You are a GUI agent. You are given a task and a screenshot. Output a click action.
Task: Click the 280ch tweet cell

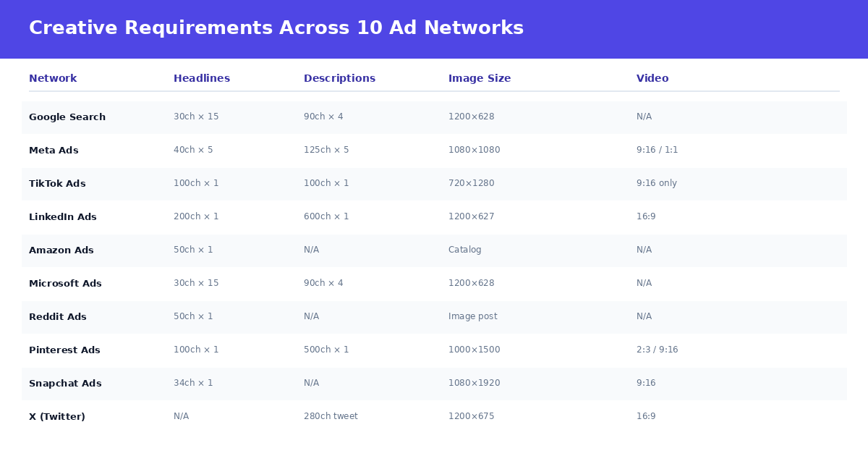click(x=331, y=416)
